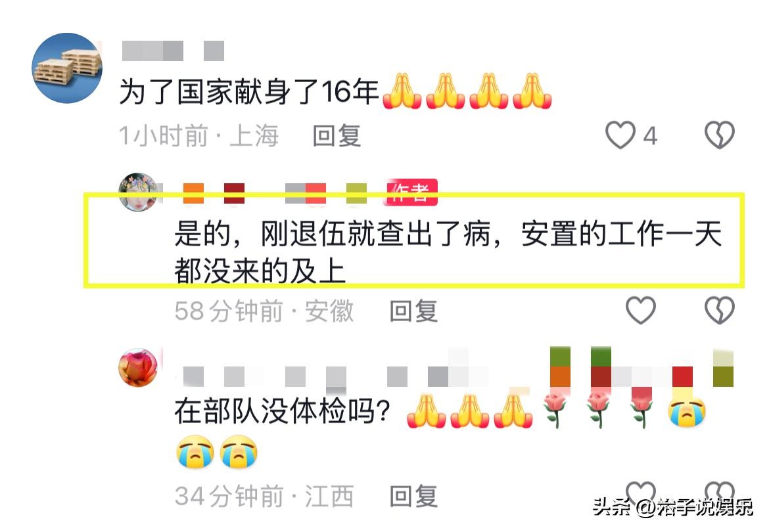Reply to the 58分钟前 安徽 comment
The image size is (769, 532).
click(x=413, y=311)
